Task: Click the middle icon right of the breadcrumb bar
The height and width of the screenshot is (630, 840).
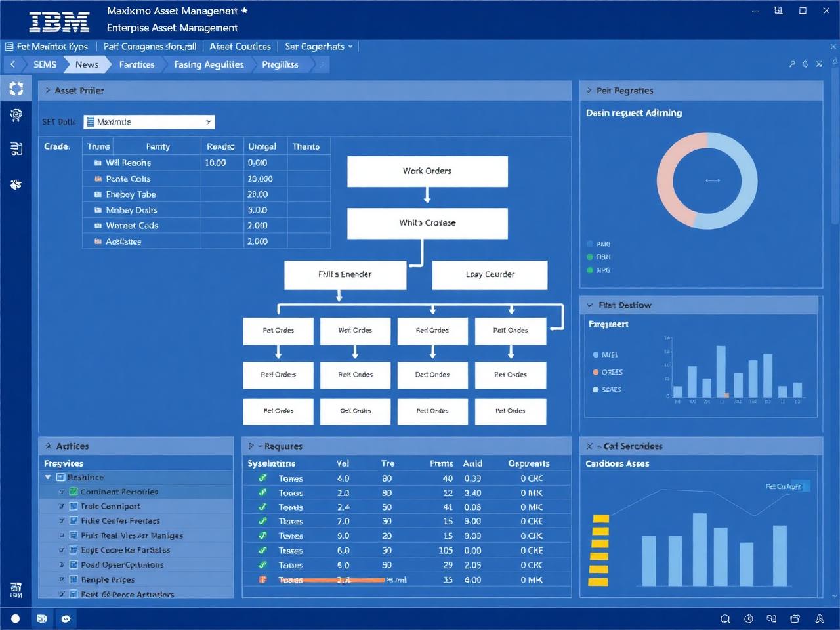Action: (805, 64)
